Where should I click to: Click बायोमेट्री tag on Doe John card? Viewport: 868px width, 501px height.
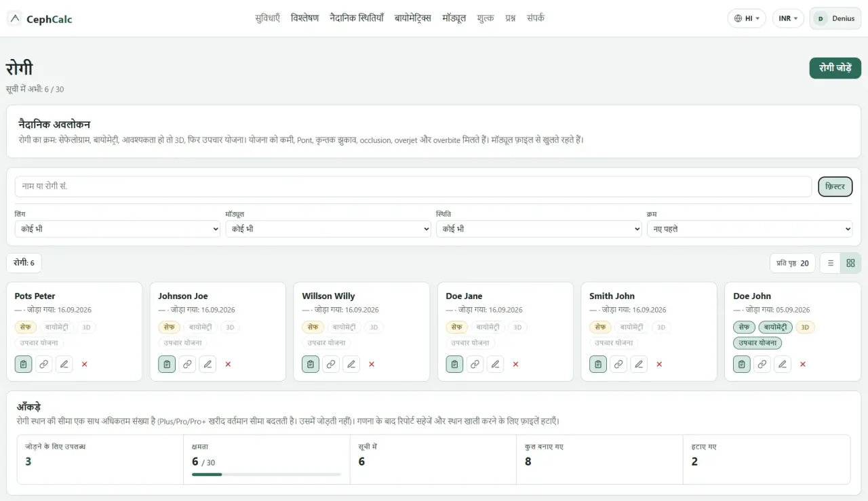click(x=775, y=327)
